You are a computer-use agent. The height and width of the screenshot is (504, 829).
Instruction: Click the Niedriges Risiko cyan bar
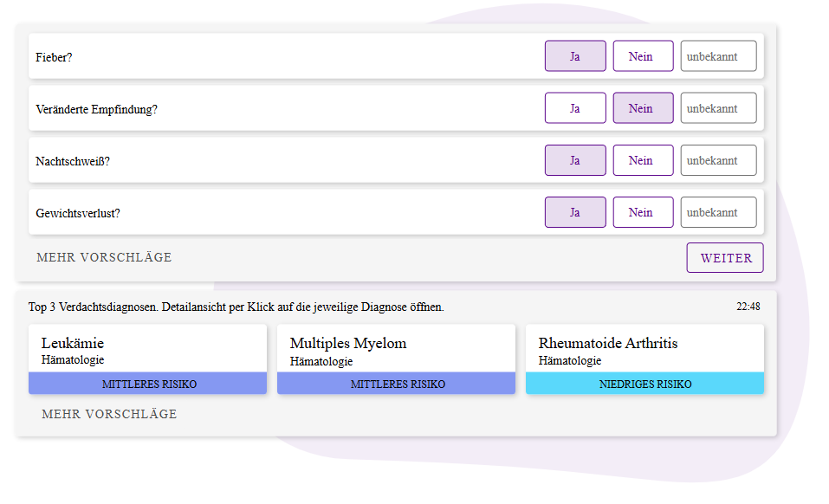point(644,384)
